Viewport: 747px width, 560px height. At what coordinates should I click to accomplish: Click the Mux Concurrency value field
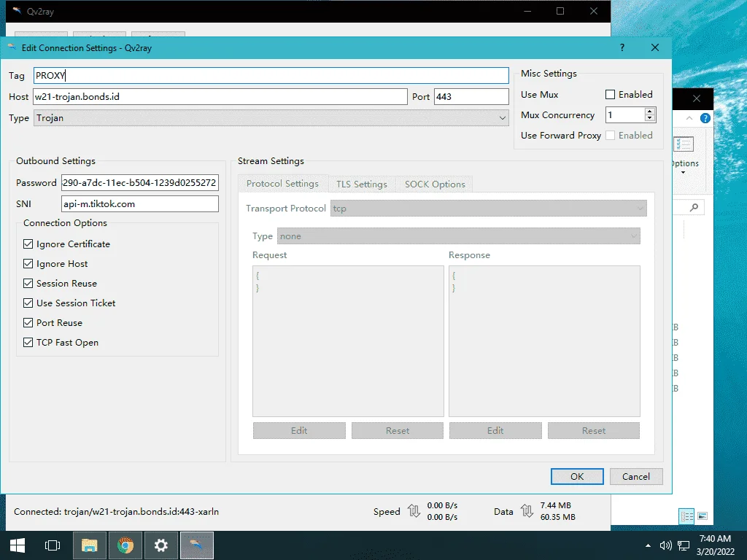625,114
